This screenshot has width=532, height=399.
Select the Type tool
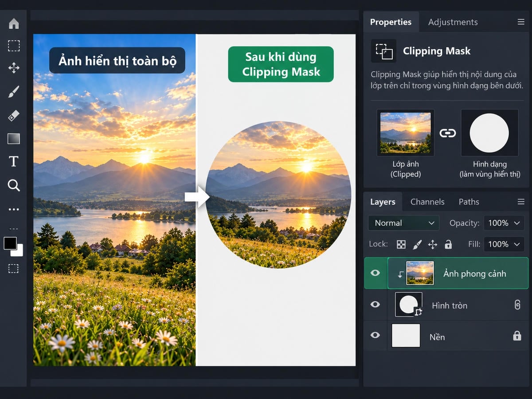(x=14, y=161)
